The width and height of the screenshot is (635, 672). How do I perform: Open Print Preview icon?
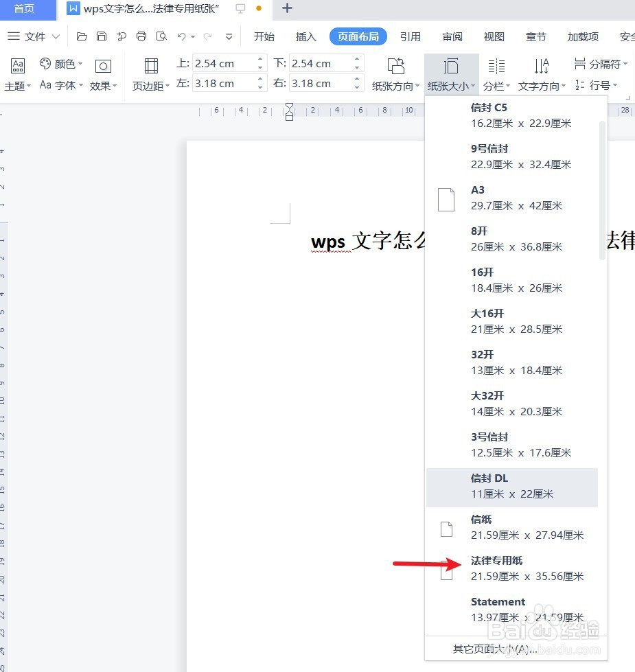pos(161,36)
